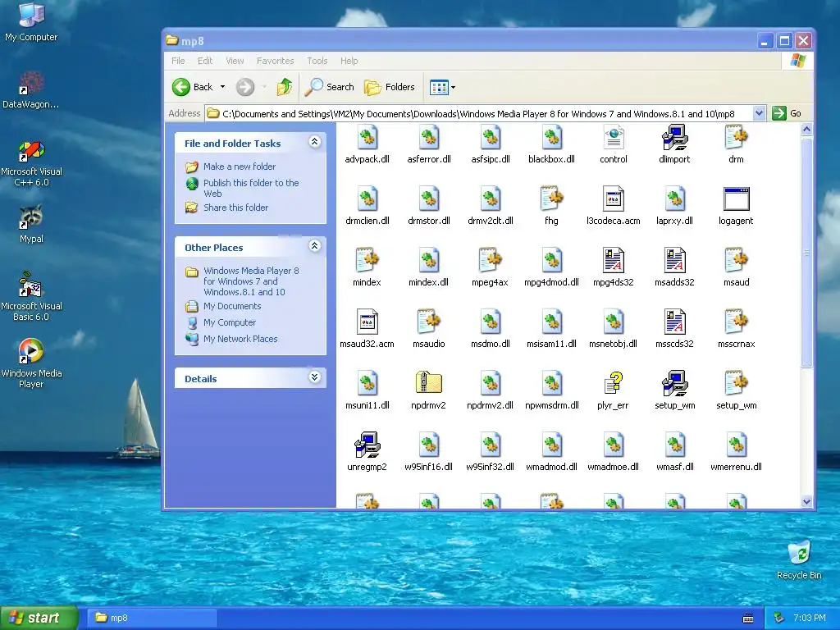The width and height of the screenshot is (840, 630).
Task: Open the Start menu
Action: [39, 618]
